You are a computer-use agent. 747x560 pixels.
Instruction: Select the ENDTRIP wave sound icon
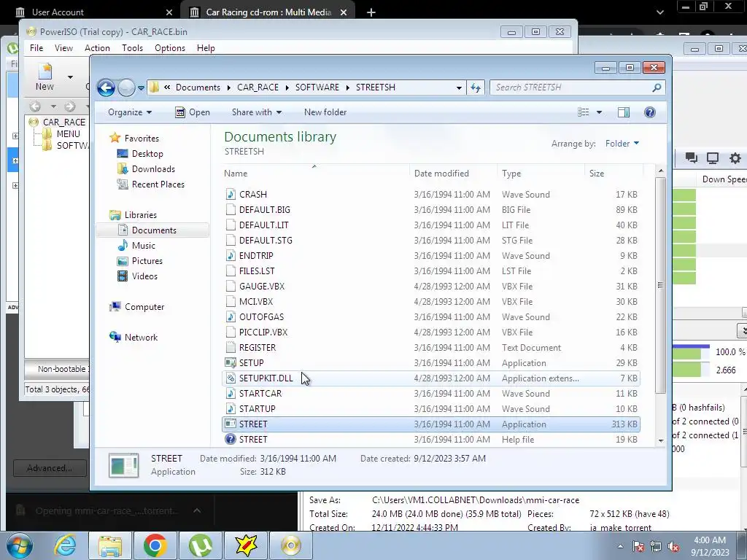231,256
